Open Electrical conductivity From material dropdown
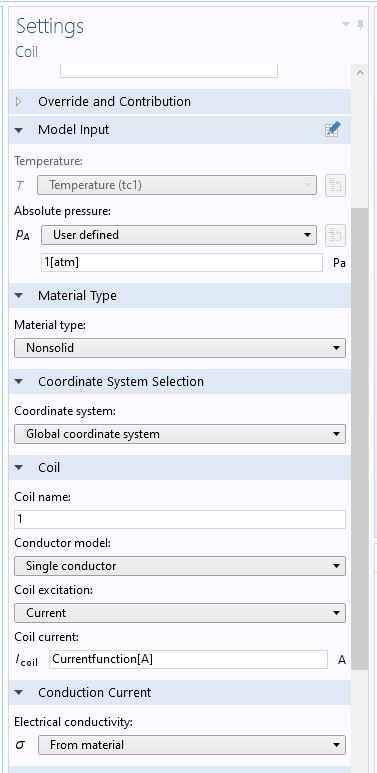Screen dimensions: 377x773 click(192, 745)
